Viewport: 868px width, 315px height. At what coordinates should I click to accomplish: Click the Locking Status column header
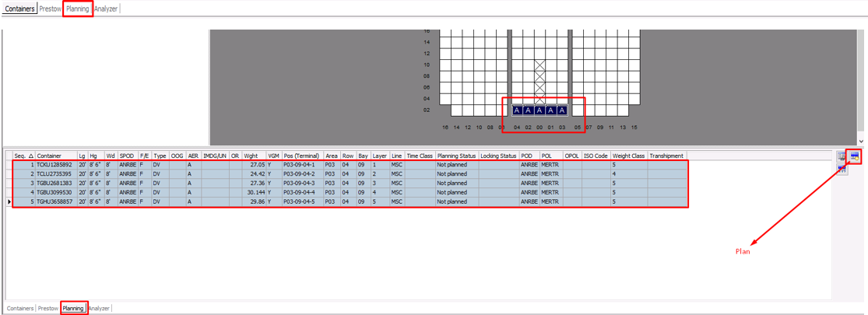coord(499,156)
